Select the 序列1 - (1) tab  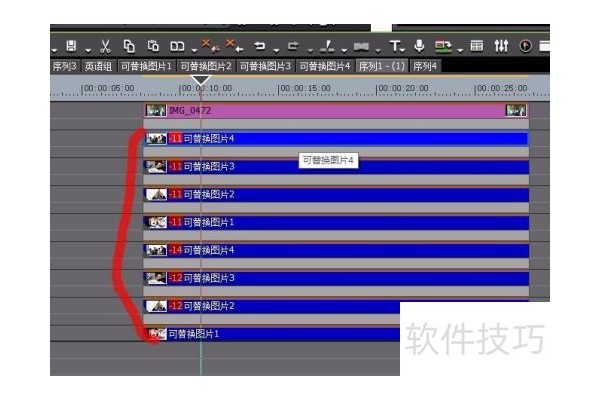pos(382,66)
